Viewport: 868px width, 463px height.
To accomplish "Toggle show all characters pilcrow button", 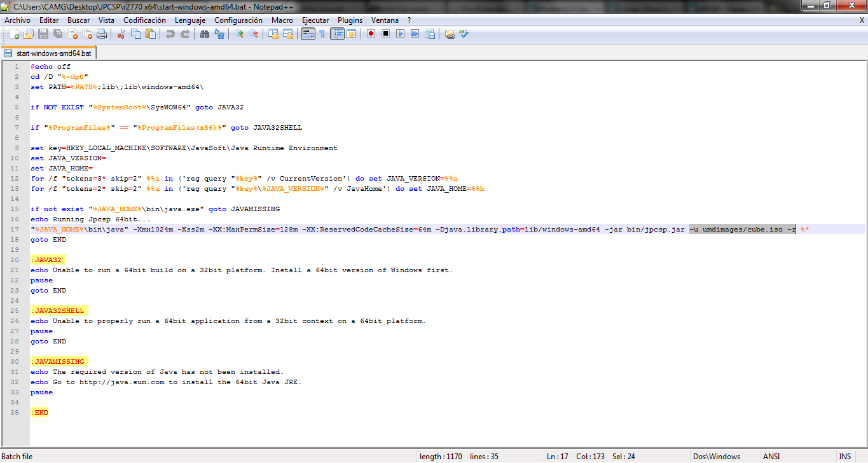I will click(322, 34).
